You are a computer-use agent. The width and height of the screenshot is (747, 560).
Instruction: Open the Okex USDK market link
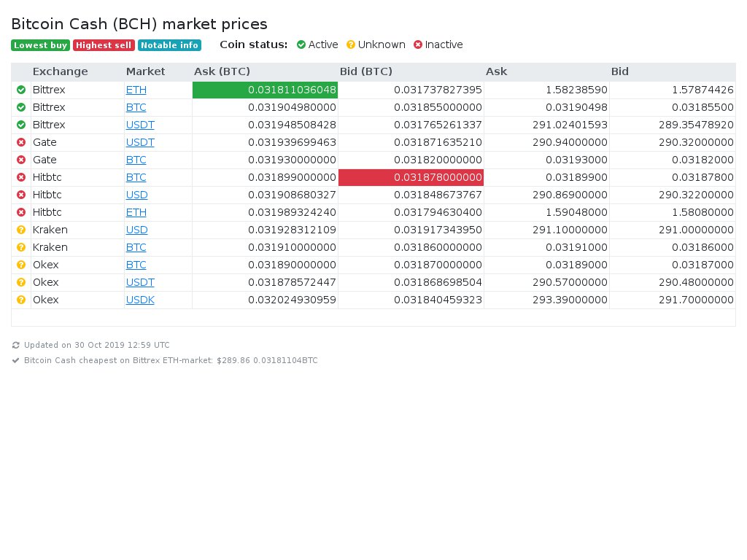coord(140,300)
